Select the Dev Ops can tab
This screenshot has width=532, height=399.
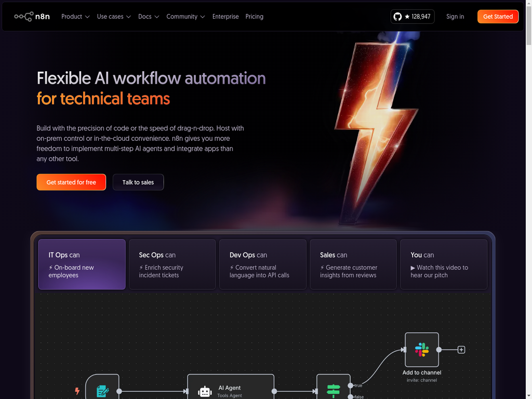[262, 264]
